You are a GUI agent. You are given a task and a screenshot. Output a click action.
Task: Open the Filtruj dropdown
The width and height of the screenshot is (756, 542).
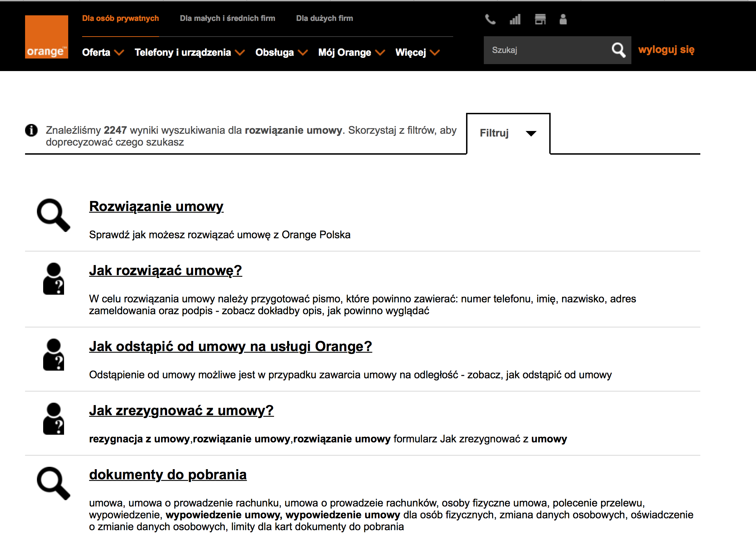tap(508, 133)
